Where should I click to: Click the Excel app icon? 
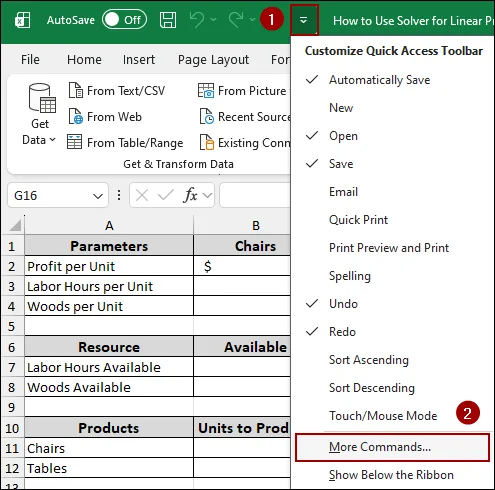coord(23,20)
